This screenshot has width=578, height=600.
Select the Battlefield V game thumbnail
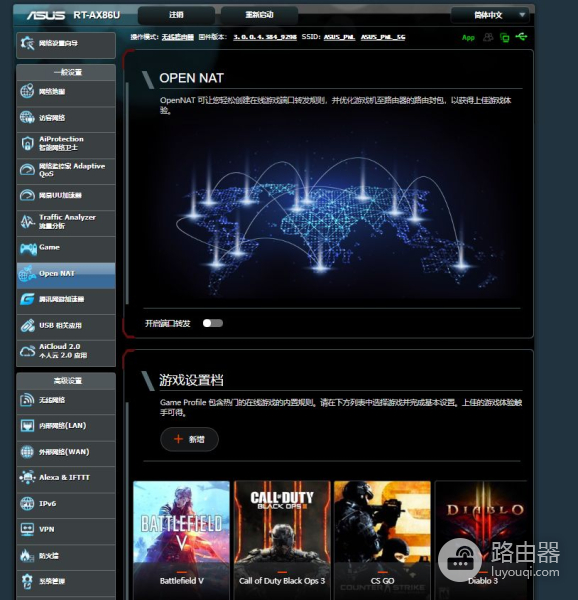(181, 540)
